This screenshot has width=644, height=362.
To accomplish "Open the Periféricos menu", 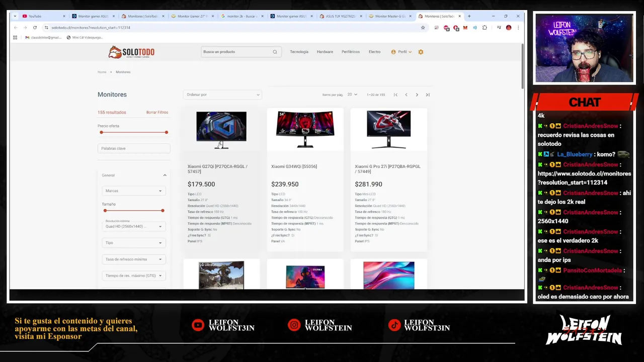I will pos(351,52).
